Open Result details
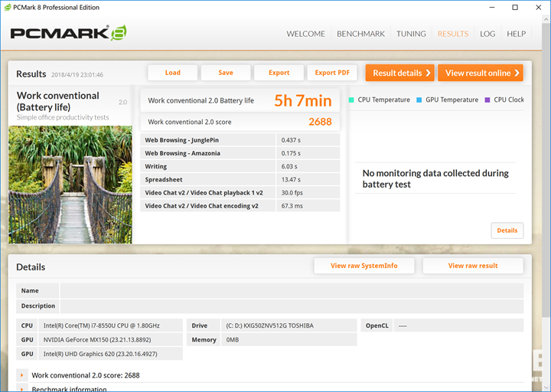551x392 pixels. click(399, 73)
